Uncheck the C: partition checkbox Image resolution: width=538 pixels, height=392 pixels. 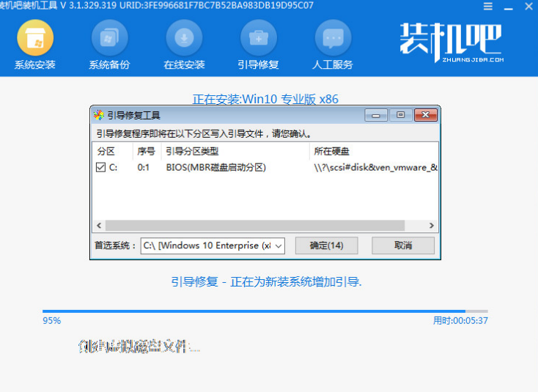point(100,167)
